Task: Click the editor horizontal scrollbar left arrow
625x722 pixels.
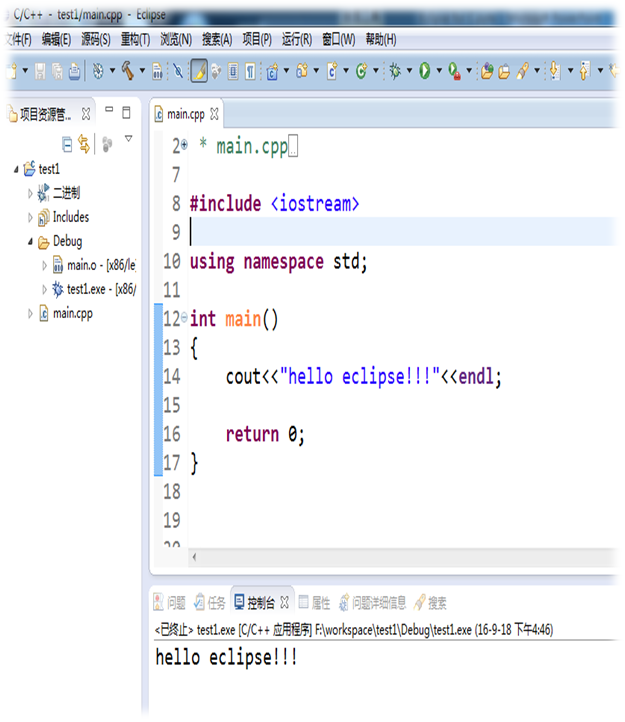Action: [193, 557]
